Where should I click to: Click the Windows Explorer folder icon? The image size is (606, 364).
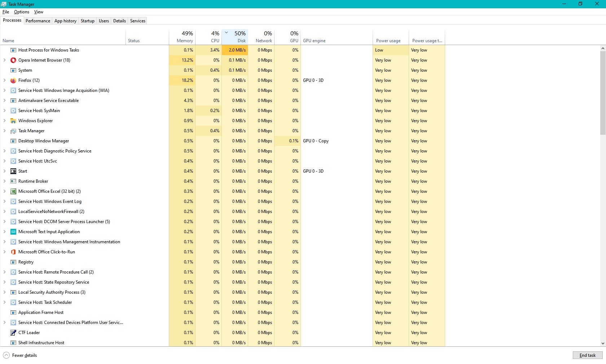click(x=13, y=121)
